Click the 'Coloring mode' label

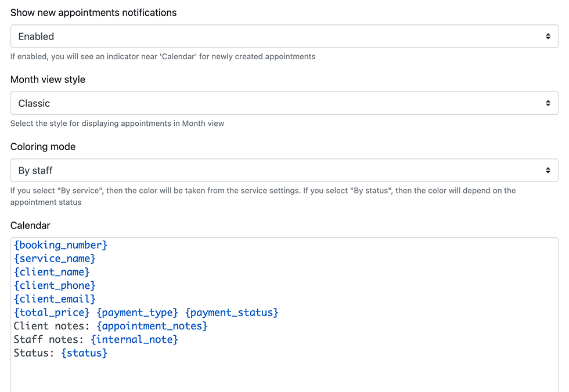[43, 147]
